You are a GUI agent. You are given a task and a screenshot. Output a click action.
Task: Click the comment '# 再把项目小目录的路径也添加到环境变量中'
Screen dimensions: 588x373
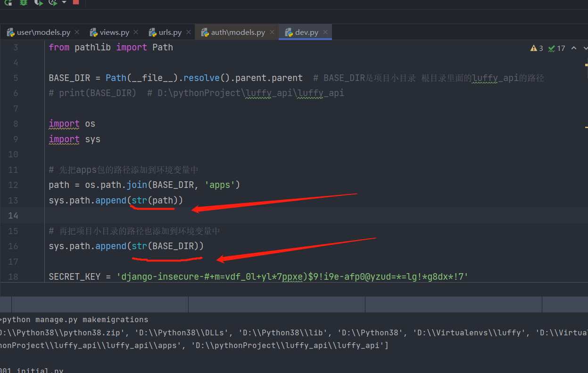(134, 231)
